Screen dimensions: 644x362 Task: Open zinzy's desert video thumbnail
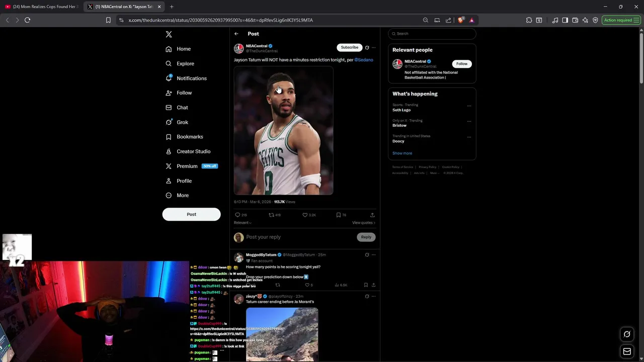pos(282,334)
